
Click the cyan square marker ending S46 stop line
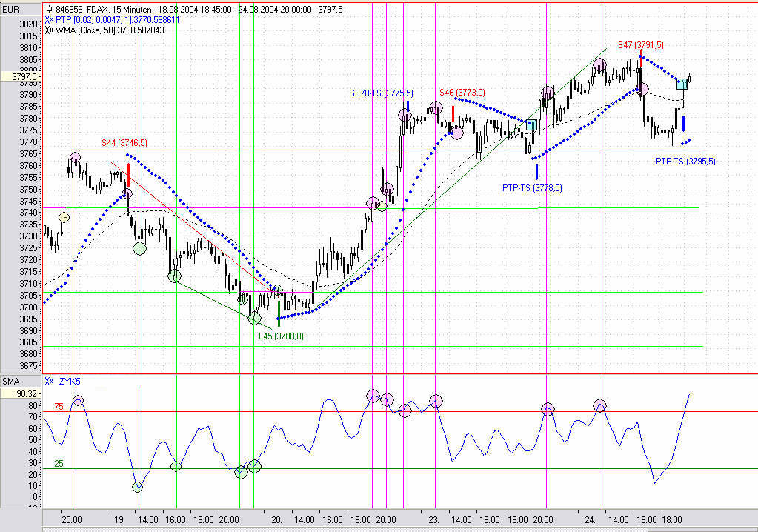[531, 124]
